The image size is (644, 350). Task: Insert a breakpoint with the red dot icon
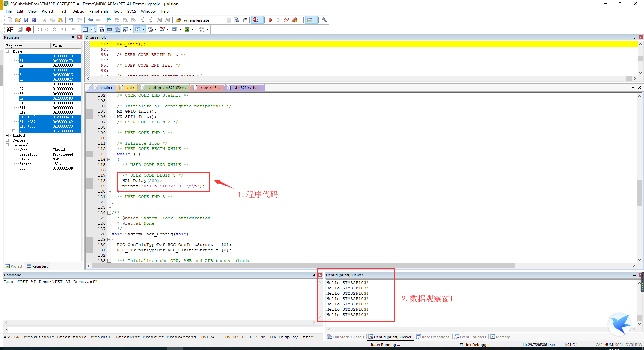pyautogui.click(x=270, y=20)
